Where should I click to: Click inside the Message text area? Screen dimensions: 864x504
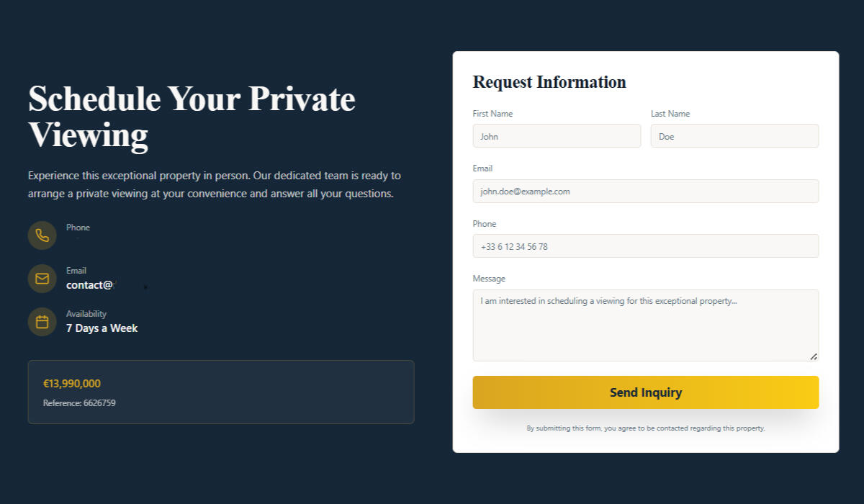(x=645, y=325)
